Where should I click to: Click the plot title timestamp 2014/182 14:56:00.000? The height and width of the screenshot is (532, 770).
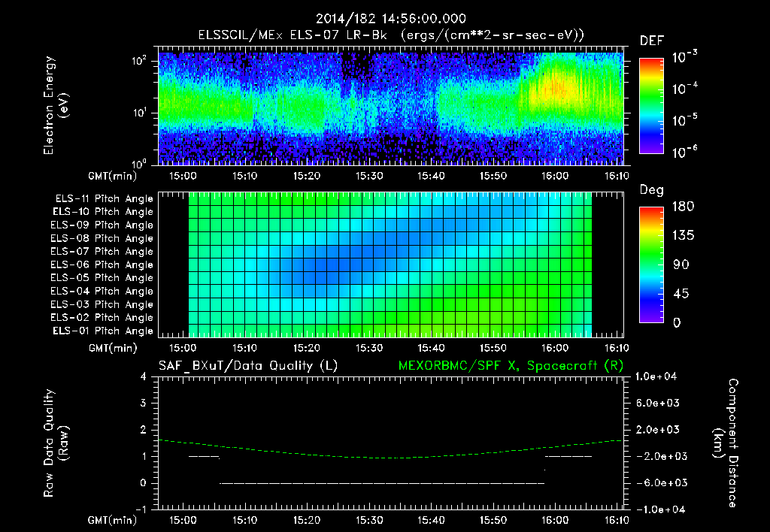(390, 19)
